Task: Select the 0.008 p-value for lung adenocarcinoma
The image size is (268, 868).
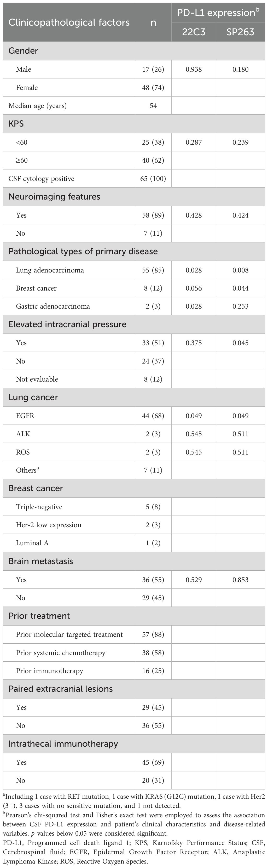Action: click(240, 270)
